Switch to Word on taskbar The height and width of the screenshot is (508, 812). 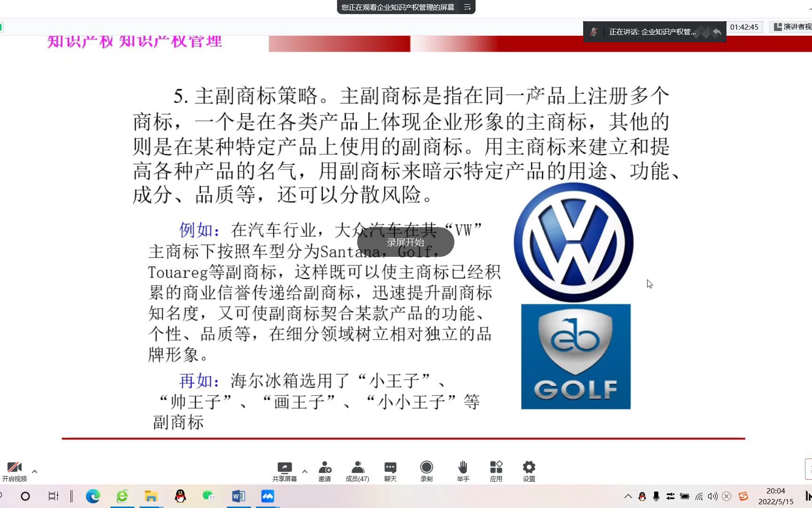238,496
